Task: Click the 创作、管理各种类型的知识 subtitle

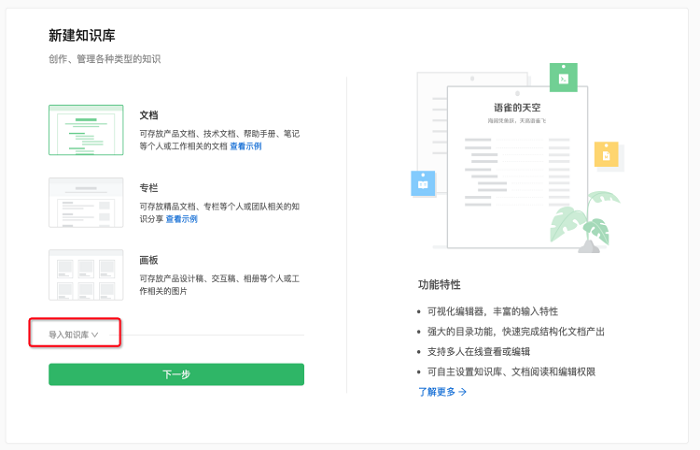Action: point(104,59)
